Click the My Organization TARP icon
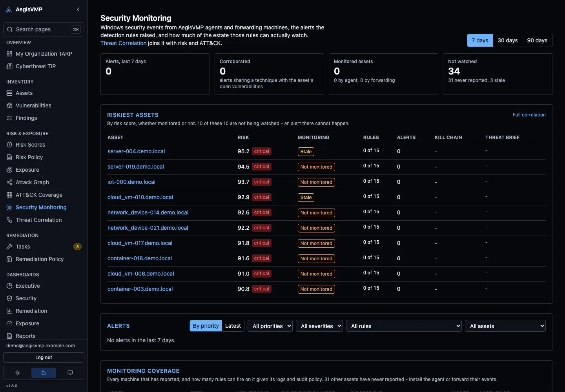The height and width of the screenshot is (392, 565). [9, 54]
